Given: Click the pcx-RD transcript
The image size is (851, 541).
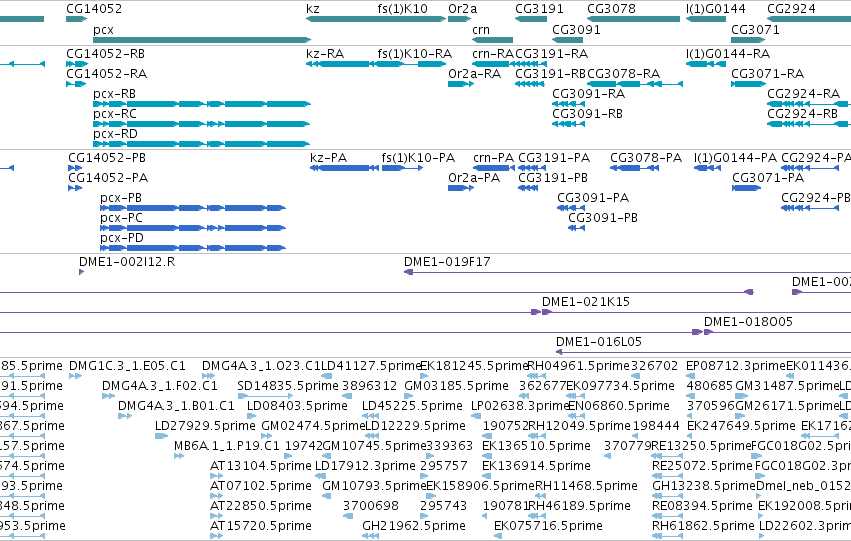Looking at the screenshot, I should [x=202, y=144].
